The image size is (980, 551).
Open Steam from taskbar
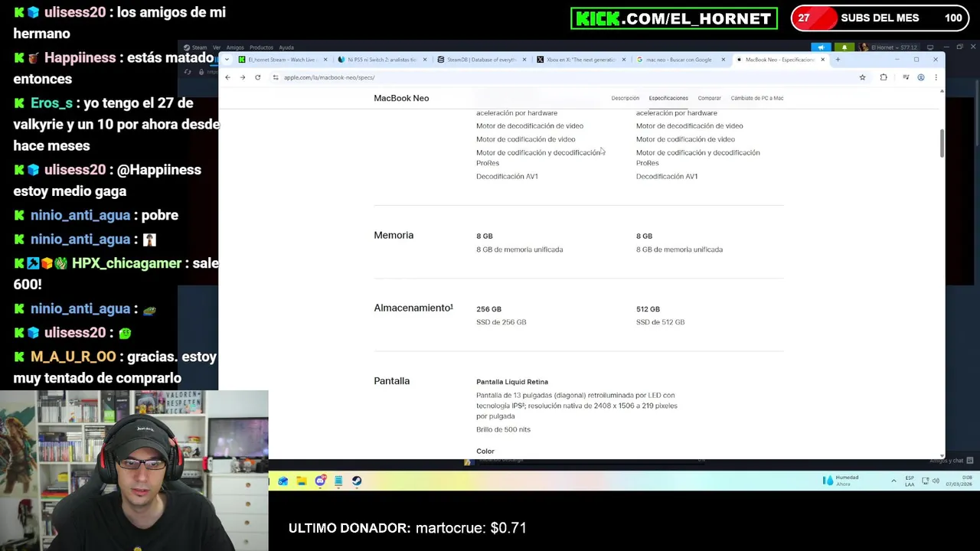357,481
